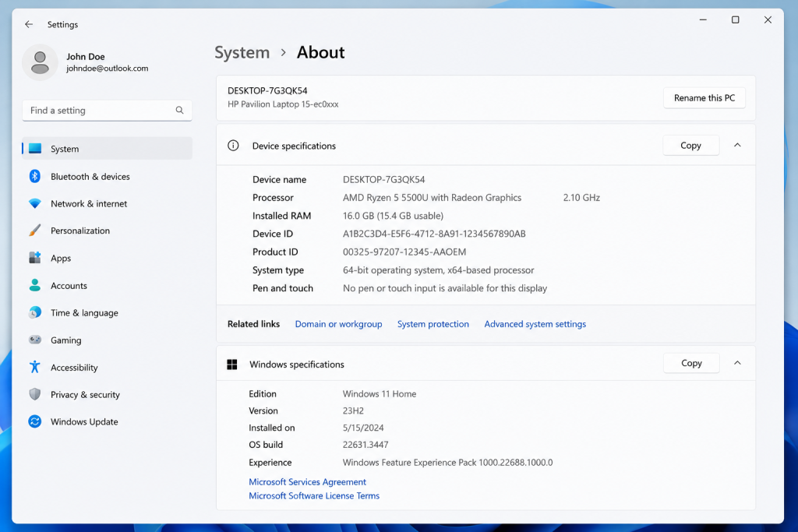Click the AMD Ryzen 5 5500U processor value

click(x=432, y=197)
